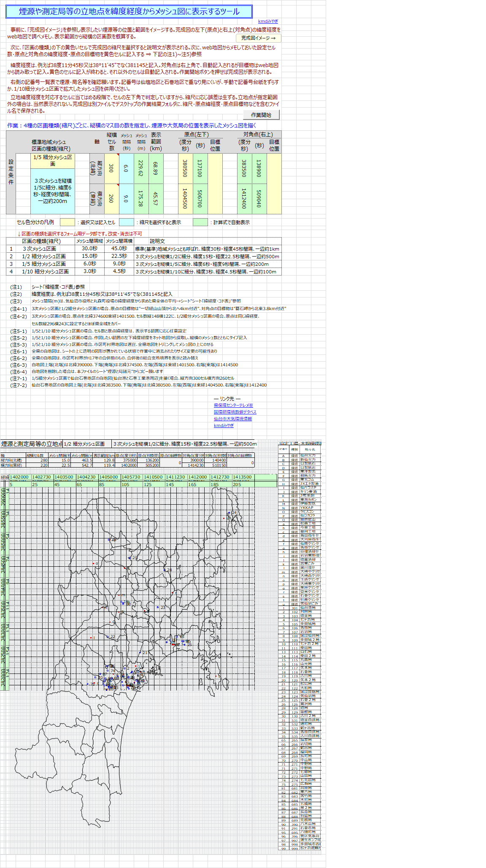
Task: Click the diagonal point cell 383500
Action: coord(244,168)
